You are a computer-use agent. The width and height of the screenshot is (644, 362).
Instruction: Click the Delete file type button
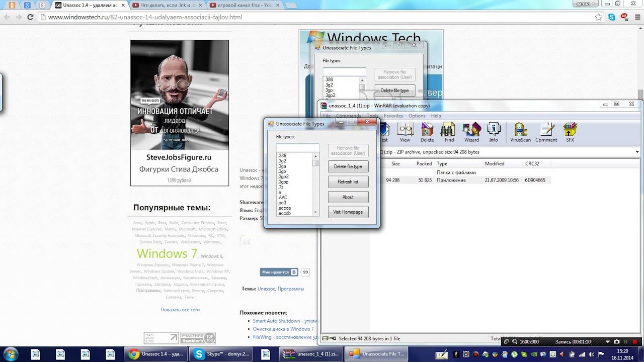tap(348, 166)
